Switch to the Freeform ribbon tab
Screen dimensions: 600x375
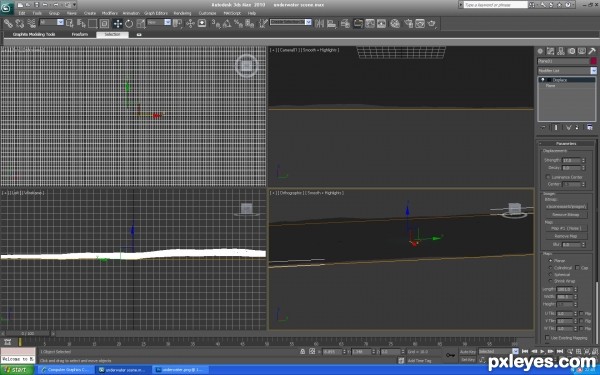[80, 34]
